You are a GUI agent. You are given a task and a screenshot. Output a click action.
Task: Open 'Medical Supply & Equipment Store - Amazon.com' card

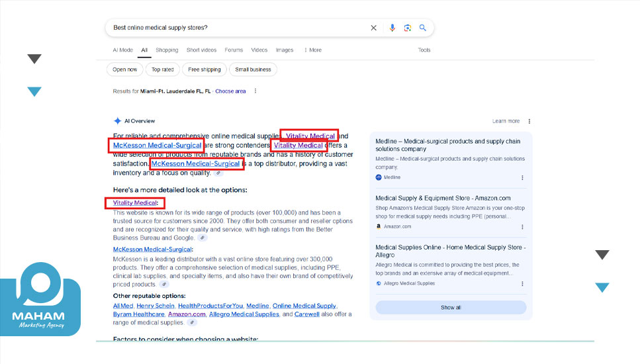pyautogui.click(x=443, y=198)
